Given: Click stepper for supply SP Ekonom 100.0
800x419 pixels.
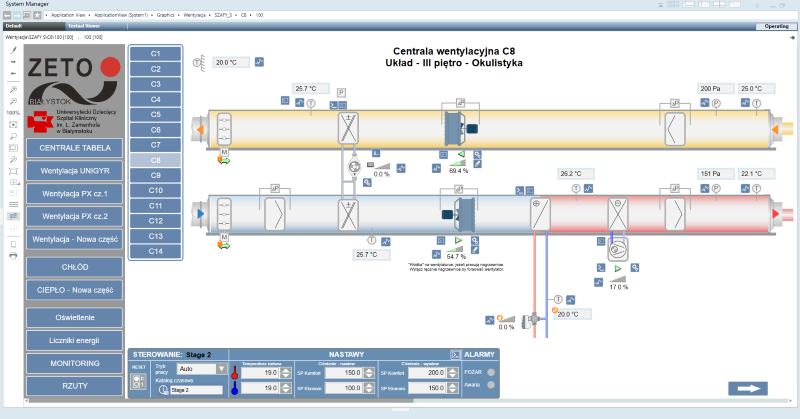Looking at the screenshot, I should (x=369, y=388).
